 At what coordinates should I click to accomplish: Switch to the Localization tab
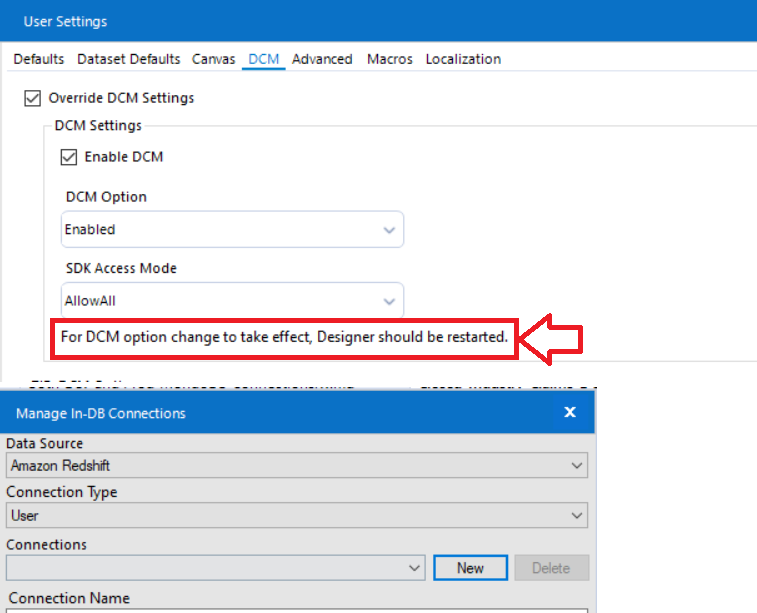pos(463,59)
